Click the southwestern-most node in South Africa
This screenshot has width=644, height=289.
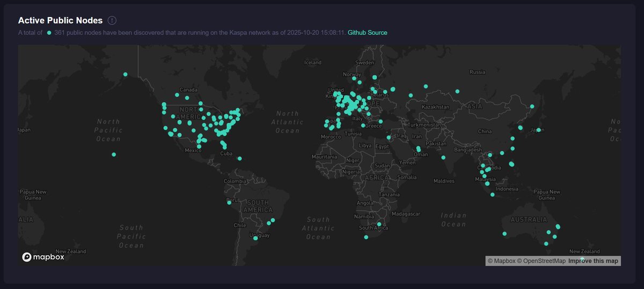pos(366,237)
